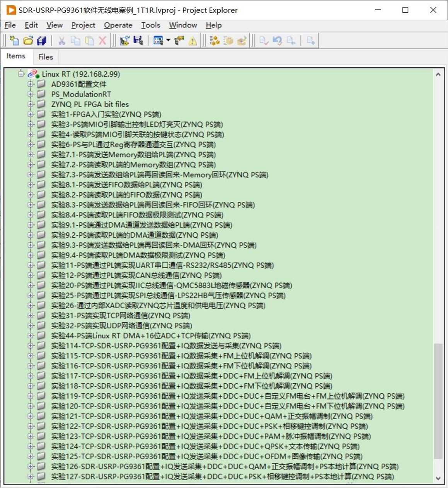The width and height of the screenshot is (448, 488).
Task: Collapse the Linux RT (192.168.2.99) node
Action: 21,73
